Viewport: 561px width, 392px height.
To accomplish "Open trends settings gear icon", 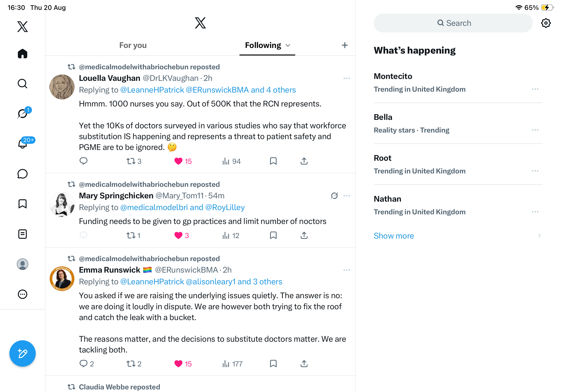I will [545, 23].
